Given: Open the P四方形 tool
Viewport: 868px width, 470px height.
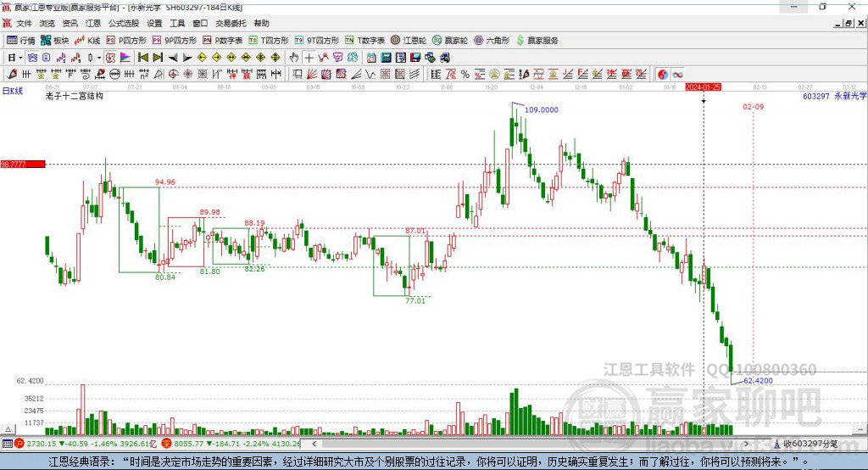Looking at the screenshot, I should point(126,41).
